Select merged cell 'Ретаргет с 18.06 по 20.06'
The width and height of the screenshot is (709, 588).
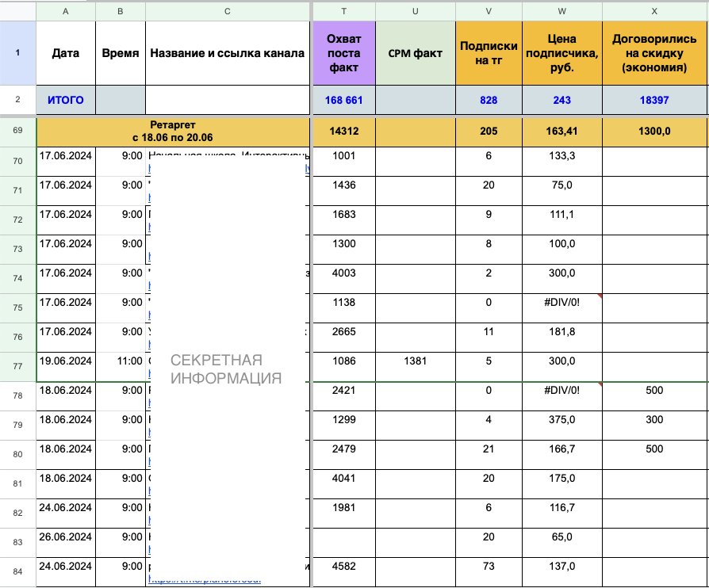point(173,131)
